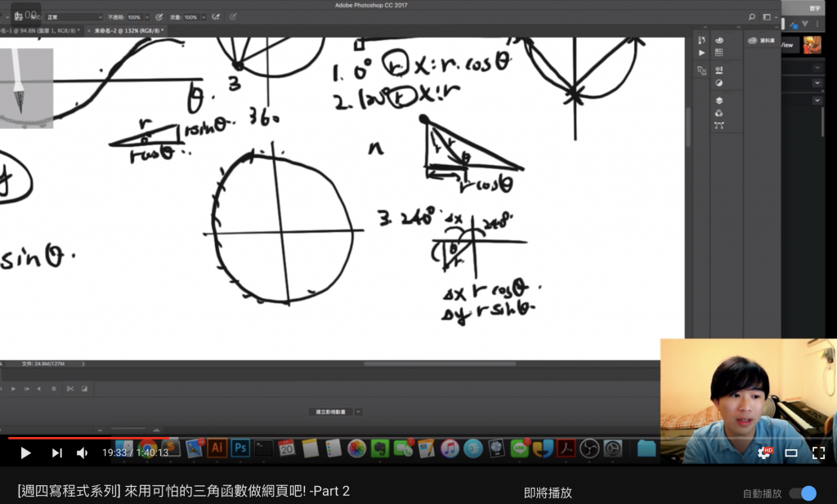The width and height of the screenshot is (837, 504).
Task: Open the Channels panel icon
Action: [x=719, y=113]
